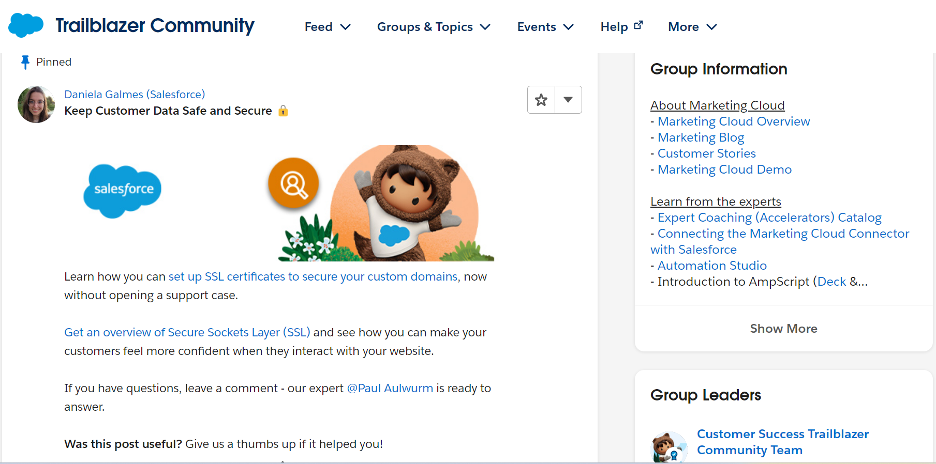Click the post title Keep Customer Data Safe
The width and height of the screenshot is (936, 464).
point(168,110)
